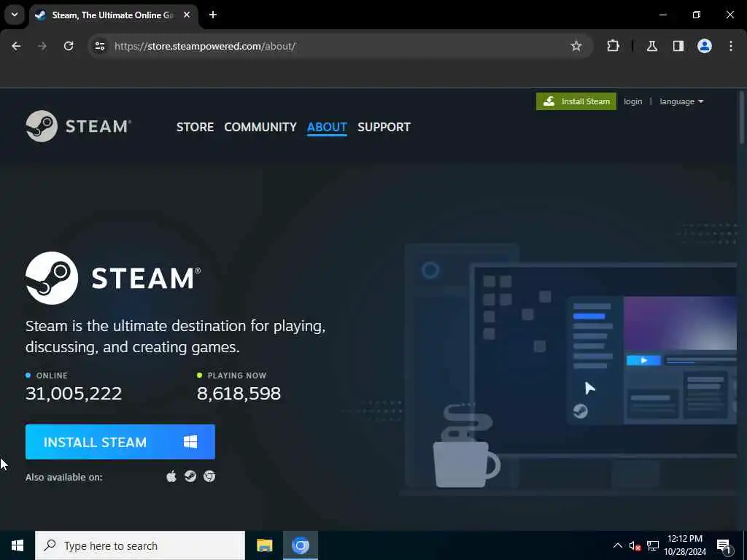Click the green Install Steam button
Screen dimensions: 747x560
[x=576, y=101]
